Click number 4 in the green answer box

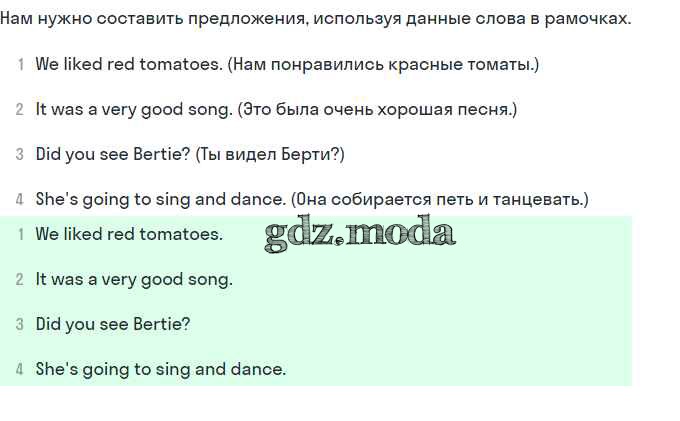tap(20, 370)
